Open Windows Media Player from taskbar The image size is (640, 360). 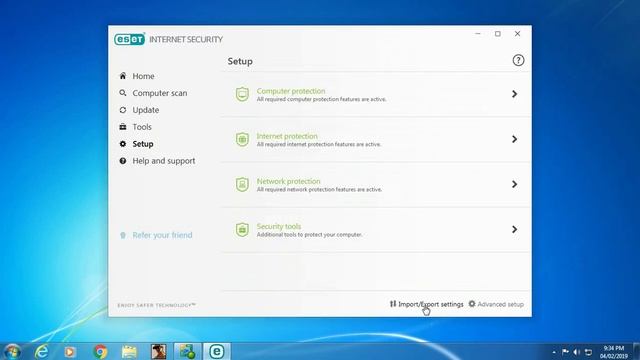click(70, 352)
